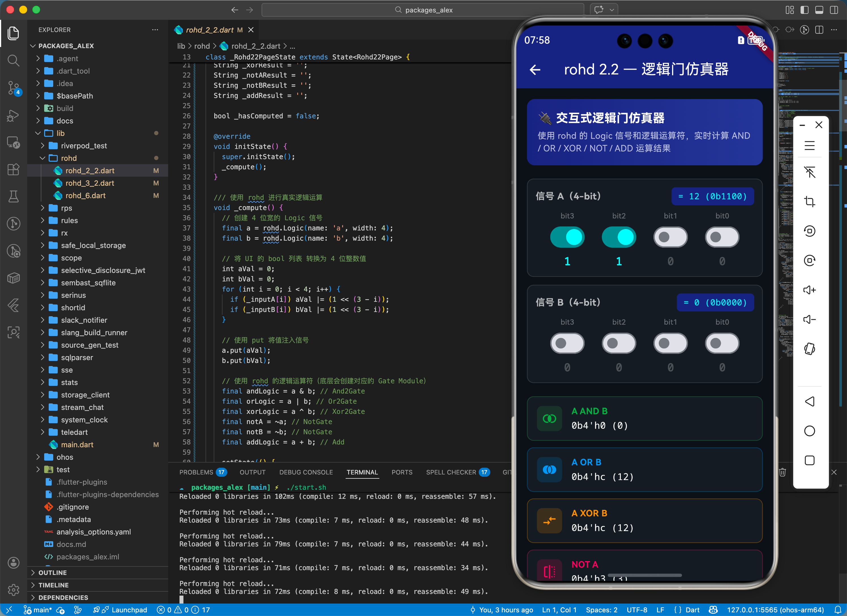Enable signal A bit0 switch
Viewport: 847px width, 616px height.
tap(722, 237)
